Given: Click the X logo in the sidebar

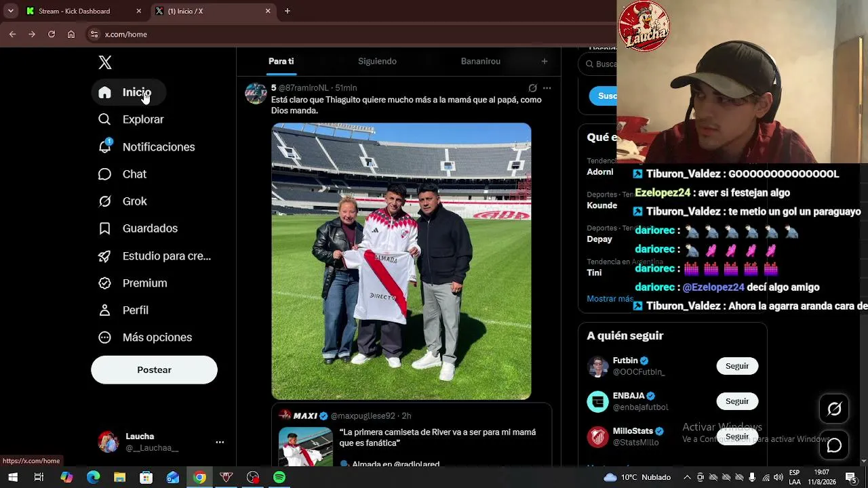Looking at the screenshot, I should 105,62.
